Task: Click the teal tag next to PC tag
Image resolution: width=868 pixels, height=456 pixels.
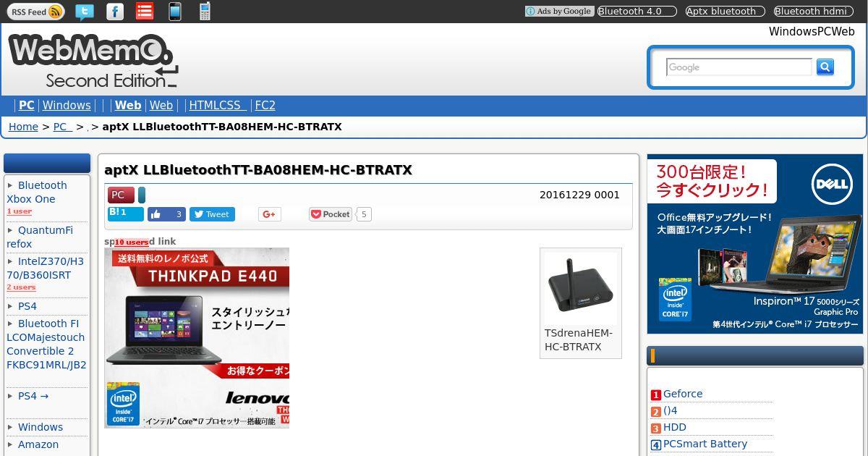Action: [x=142, y=195]
